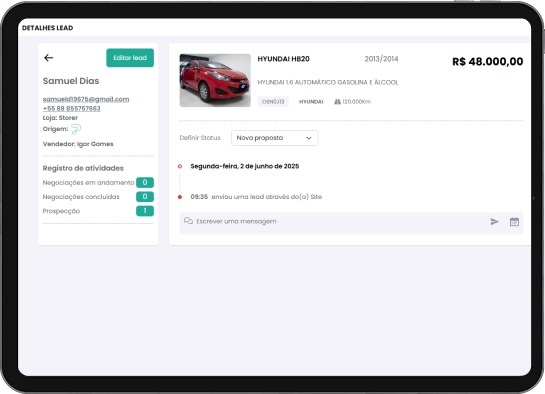
Task: Send message with the paper plane icon
Action: [494, 222]
